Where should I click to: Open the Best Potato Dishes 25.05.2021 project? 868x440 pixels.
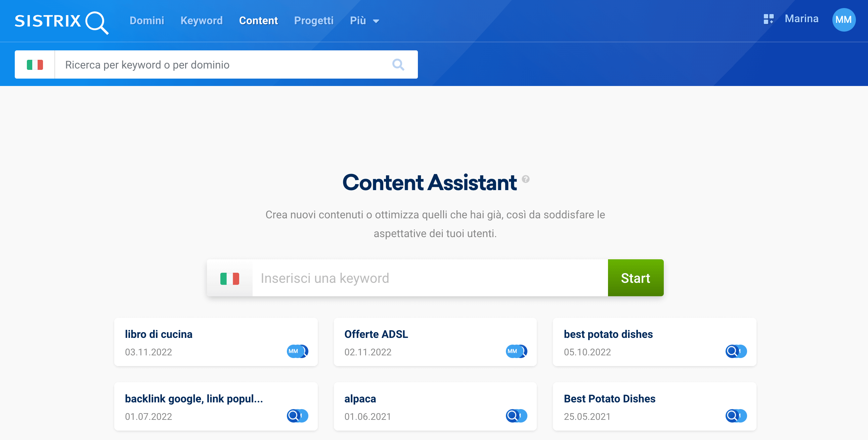click(x=654, y=406)
